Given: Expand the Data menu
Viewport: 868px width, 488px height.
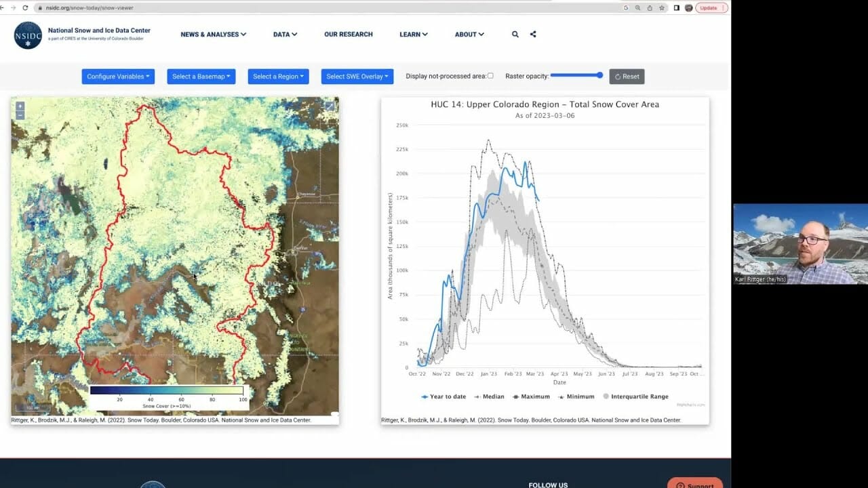Looking at the screenshot, I should [x=285, y=35].
